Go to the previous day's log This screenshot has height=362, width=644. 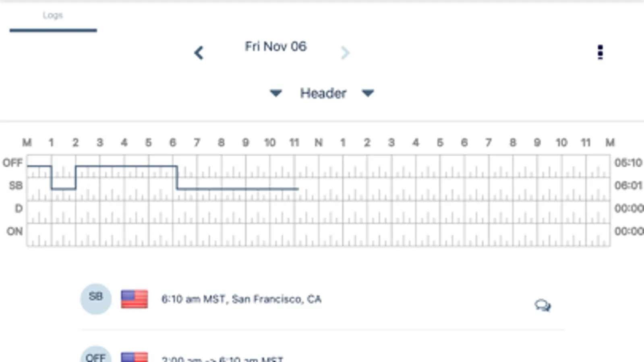(199, 53)
